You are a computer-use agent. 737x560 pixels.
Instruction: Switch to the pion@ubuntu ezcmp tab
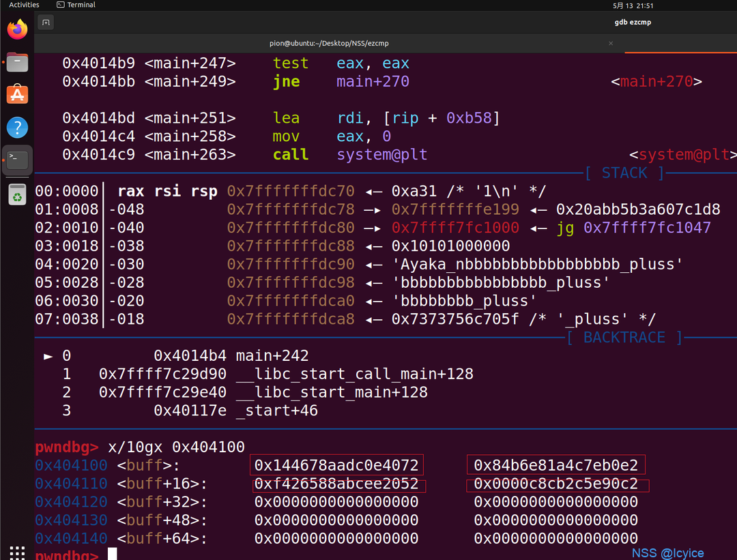[x=329, y=43]
